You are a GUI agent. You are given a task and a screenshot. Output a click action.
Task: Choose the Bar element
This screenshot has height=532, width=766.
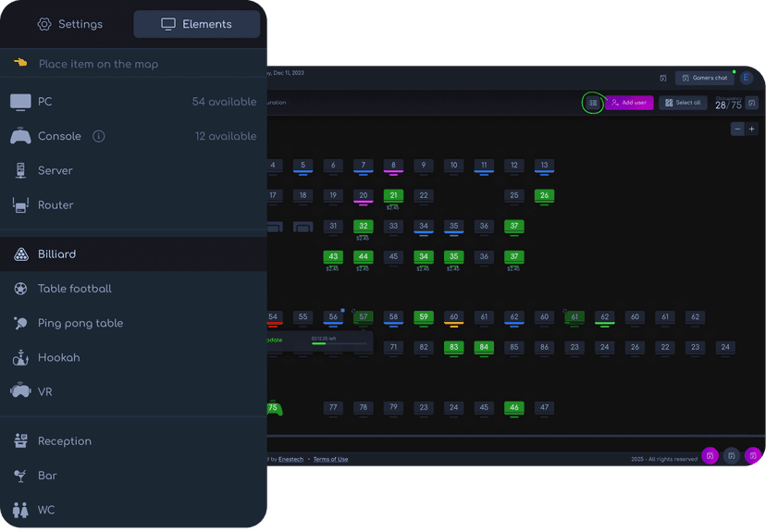pos(133,476)
